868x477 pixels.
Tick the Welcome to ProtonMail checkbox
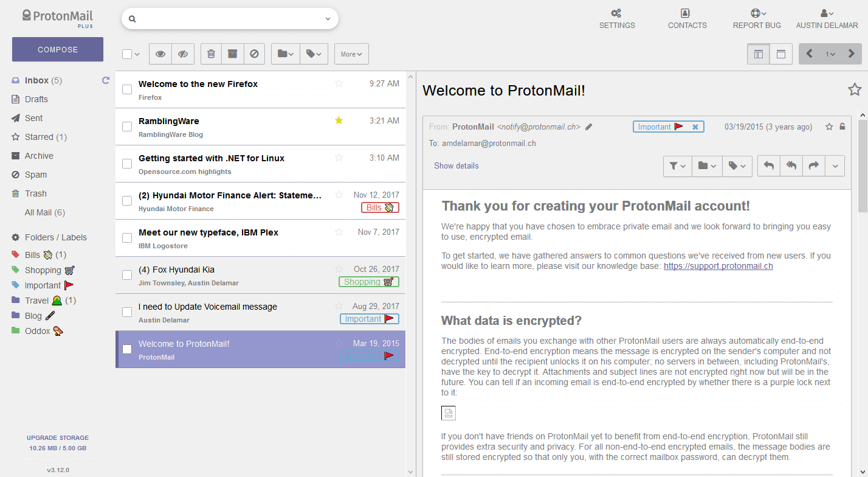[x=127, y=349]
